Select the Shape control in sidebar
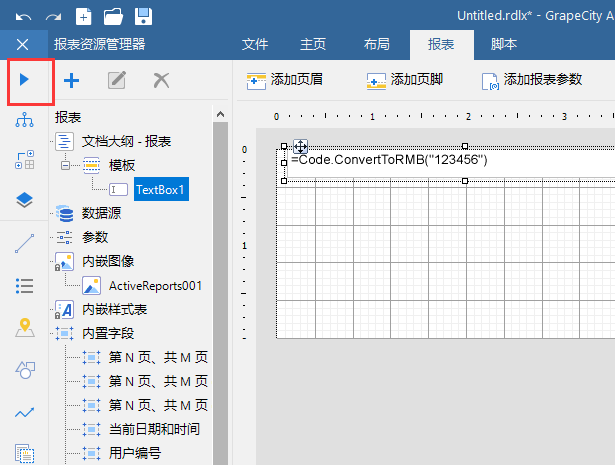The image size is (615, 465). (25, 370)
